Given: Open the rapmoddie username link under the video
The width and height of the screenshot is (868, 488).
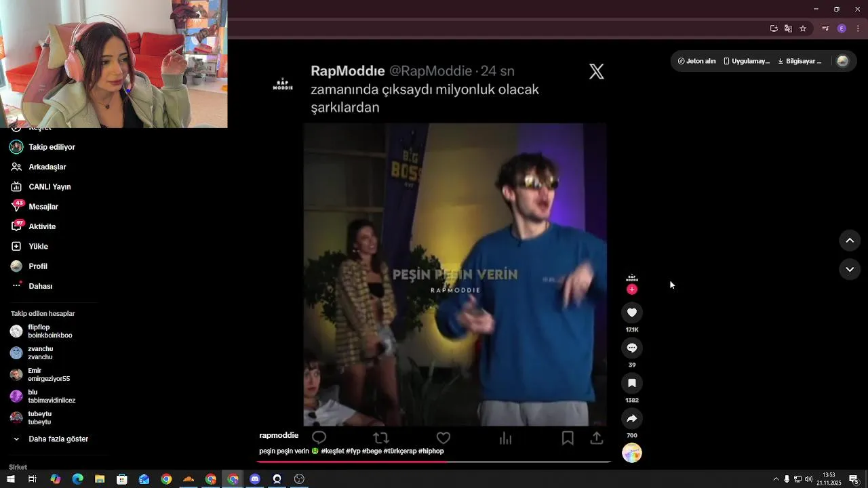Looking at the screenshot, I should (x=279, y=435).
